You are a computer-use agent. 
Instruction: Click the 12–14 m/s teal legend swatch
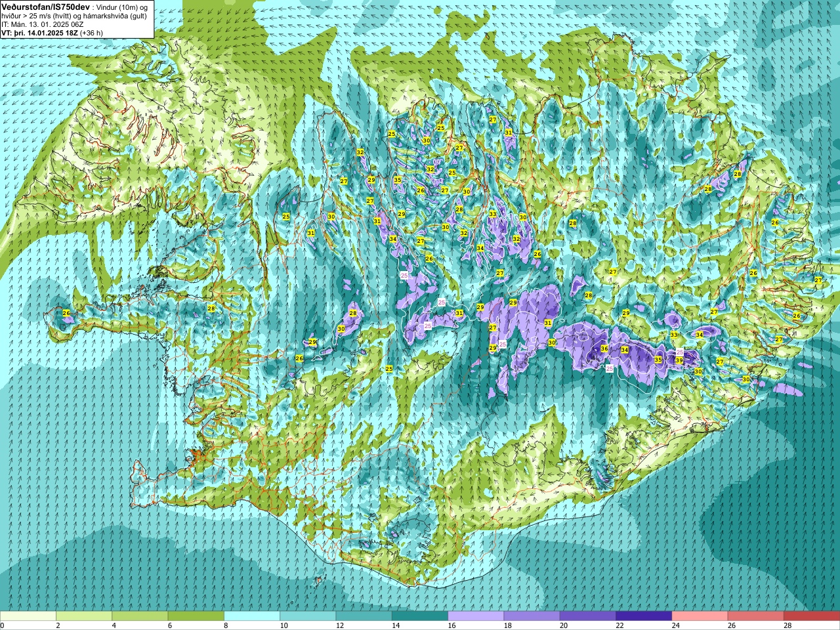point(364,616)
